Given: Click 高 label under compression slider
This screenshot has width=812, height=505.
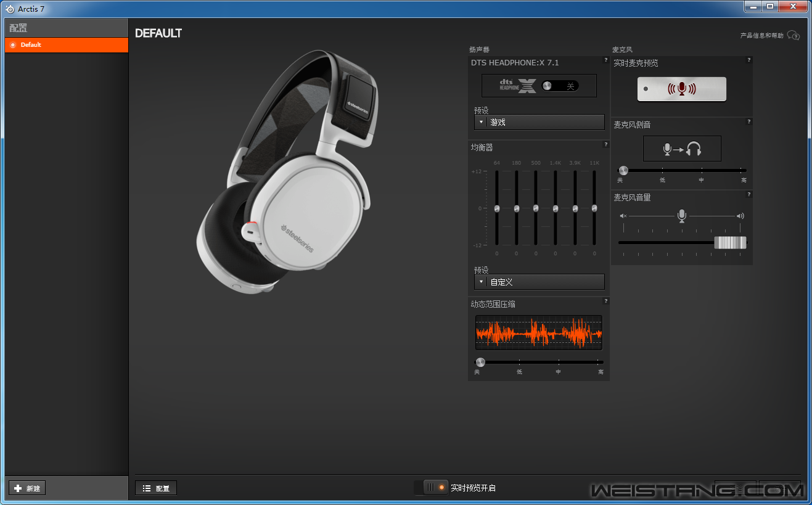Looking at the screenshot, I should [601, 372].
